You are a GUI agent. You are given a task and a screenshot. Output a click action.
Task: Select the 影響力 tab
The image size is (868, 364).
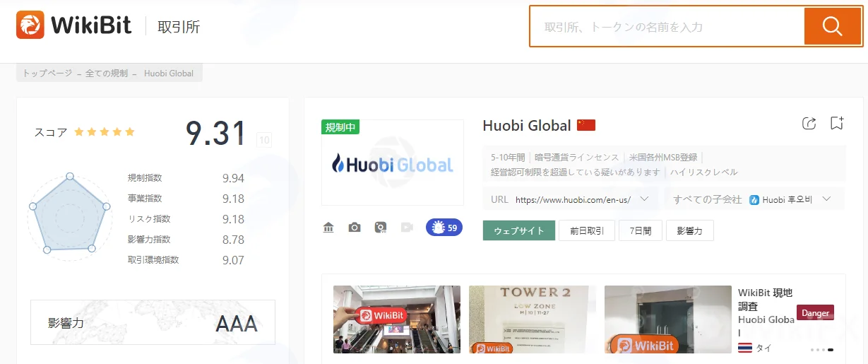point(689,230)
